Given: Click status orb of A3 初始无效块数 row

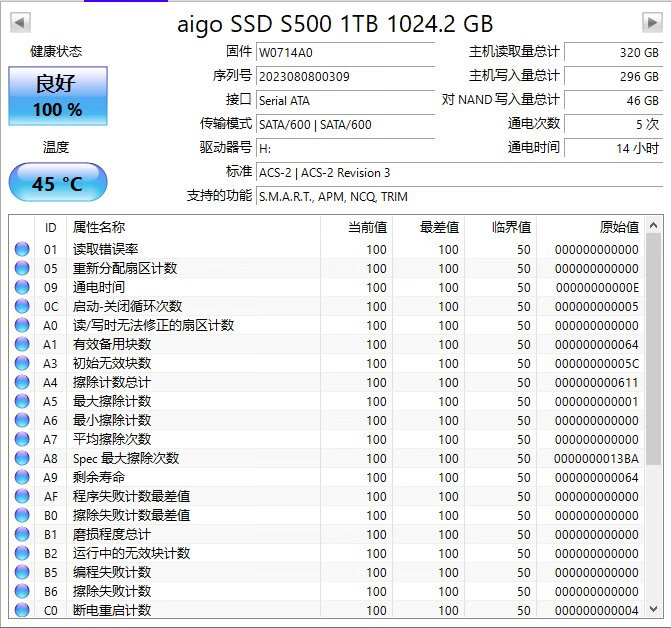Looking at the screenshot, I should [22, 363].
